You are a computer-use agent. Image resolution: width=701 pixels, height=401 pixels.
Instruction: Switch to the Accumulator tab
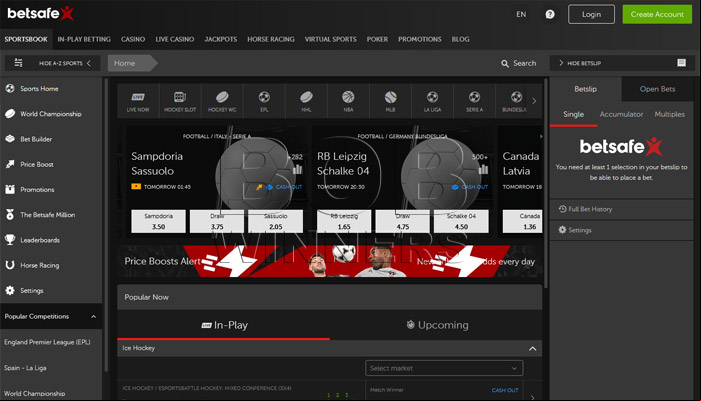(621, 114)
